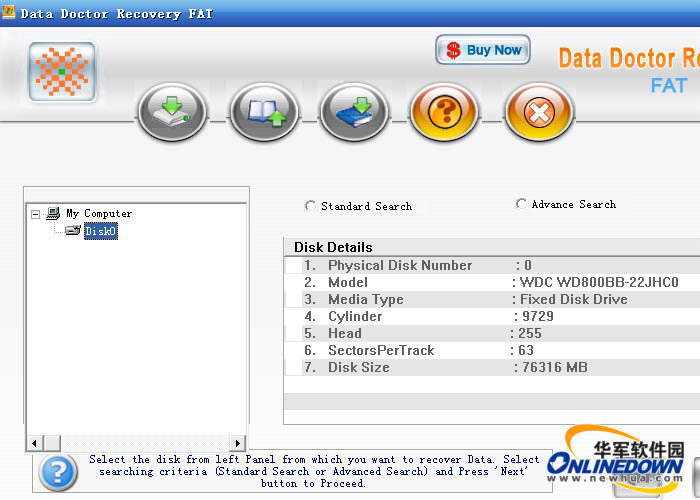Viewport: 700px width, 500px height.
Task: Click the disk download toolbar icon
Action: click(172, 112)
